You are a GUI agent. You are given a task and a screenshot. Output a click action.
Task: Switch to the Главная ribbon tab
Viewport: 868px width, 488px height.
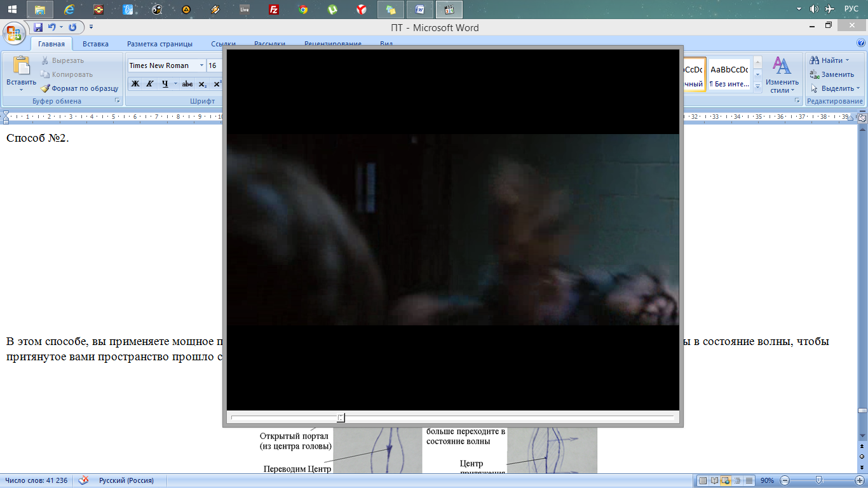click(x=51, y=44)
